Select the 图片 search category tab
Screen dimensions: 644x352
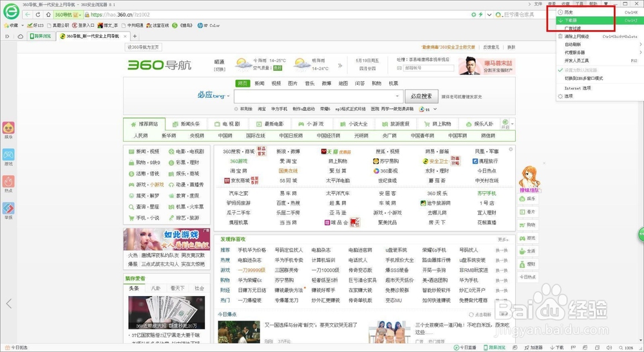pyautogui.click(x=292, y=83)
